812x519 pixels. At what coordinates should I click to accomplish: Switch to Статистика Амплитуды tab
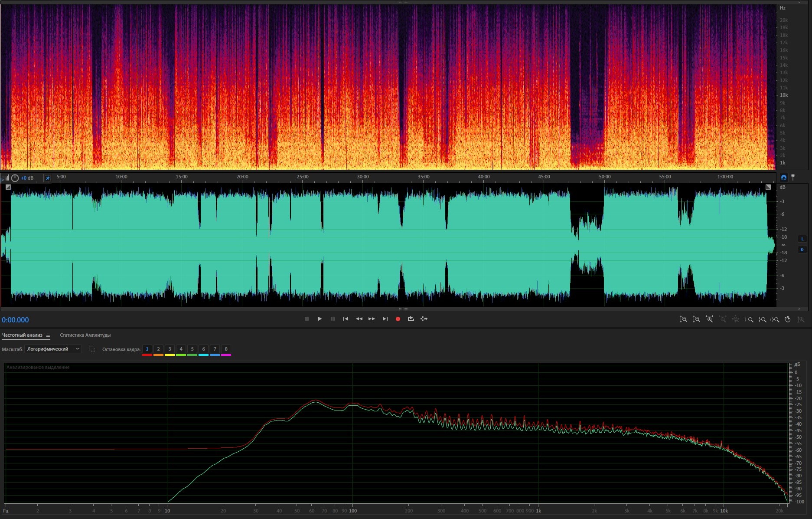coord(85,335)
